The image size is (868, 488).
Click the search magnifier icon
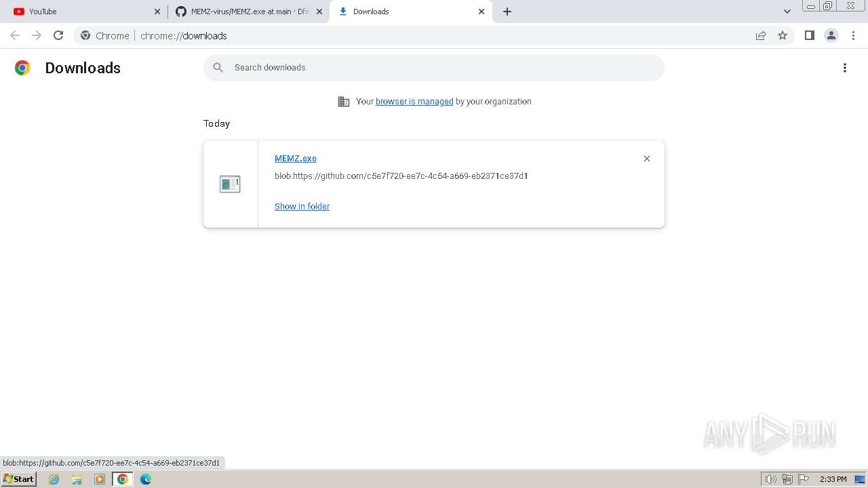pos(218,68)
